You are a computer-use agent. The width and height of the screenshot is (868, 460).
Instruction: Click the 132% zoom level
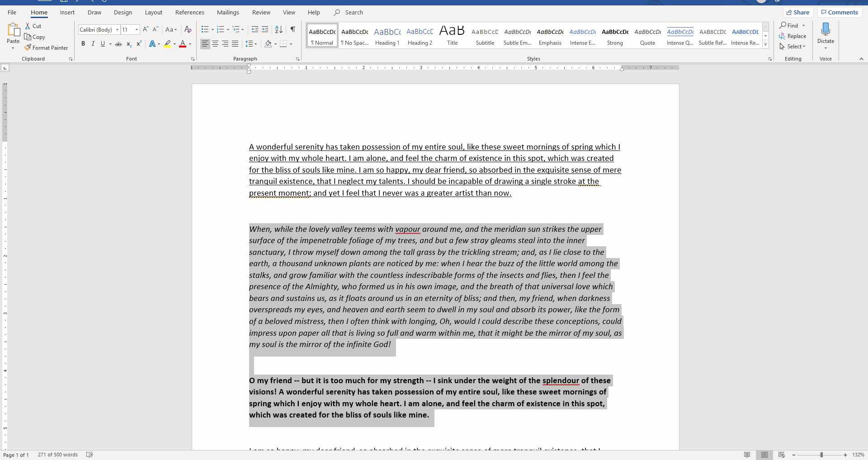(858, 455)
